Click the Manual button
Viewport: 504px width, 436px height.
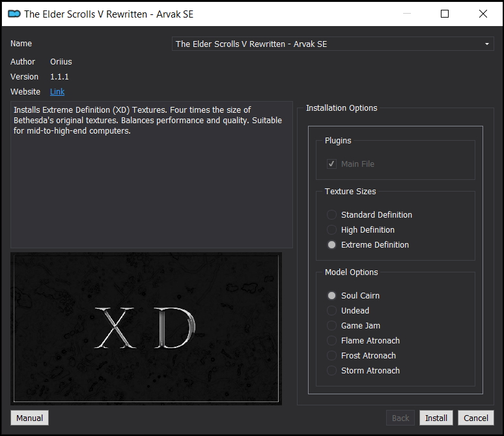29,418
